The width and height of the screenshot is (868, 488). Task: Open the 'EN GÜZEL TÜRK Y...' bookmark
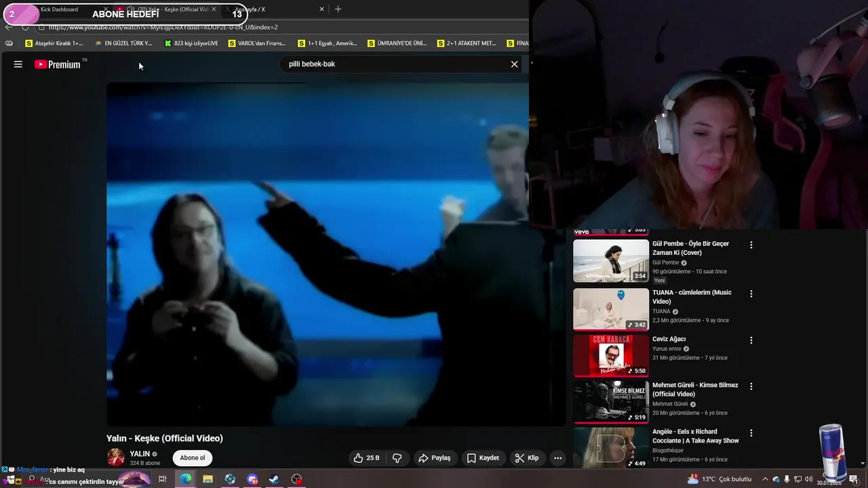(123, 43)
